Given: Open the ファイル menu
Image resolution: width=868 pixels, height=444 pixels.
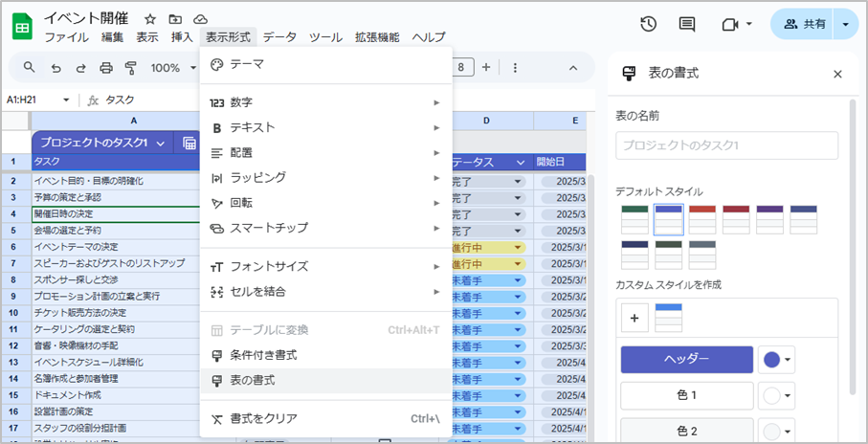Looking at the screenshot, I should 66,37.
